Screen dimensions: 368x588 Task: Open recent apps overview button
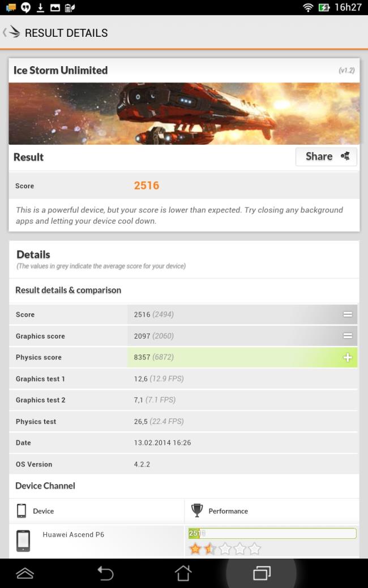pos(262,573)
